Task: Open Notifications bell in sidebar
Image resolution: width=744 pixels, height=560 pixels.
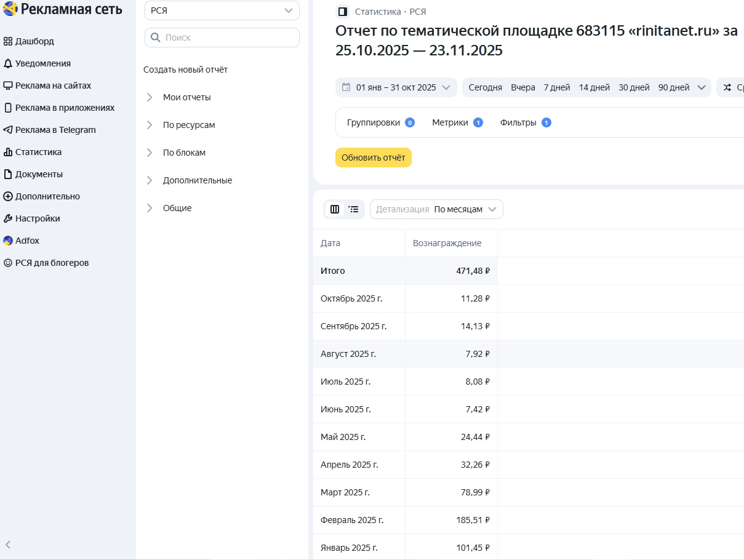Action: (x=8, y=63)
